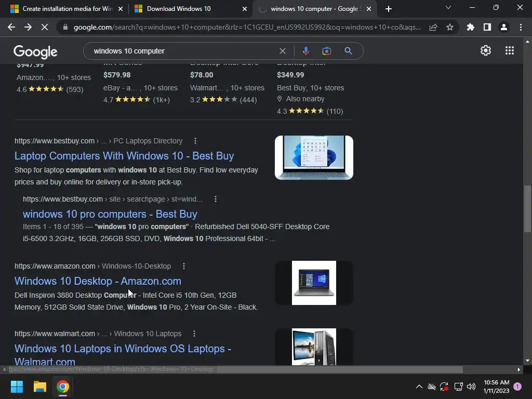Image resolution: width=532 pixels, height=399 pixels.
Task: Close the Create installation media tab
Action: coord(121,9)
